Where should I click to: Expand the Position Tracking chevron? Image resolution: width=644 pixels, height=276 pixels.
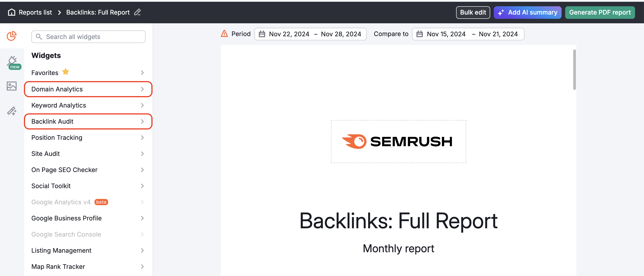142,138
